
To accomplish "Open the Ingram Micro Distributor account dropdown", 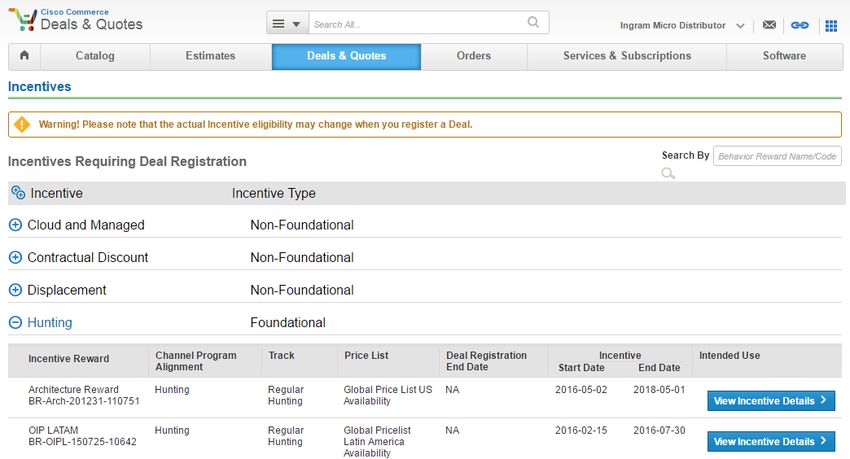I will tap(682, 25).
